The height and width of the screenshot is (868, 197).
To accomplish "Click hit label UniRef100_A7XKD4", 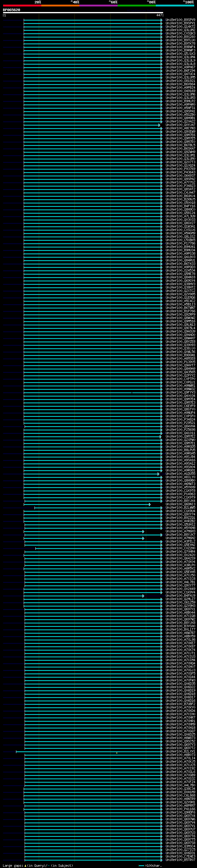I will [x=180, y=711].
